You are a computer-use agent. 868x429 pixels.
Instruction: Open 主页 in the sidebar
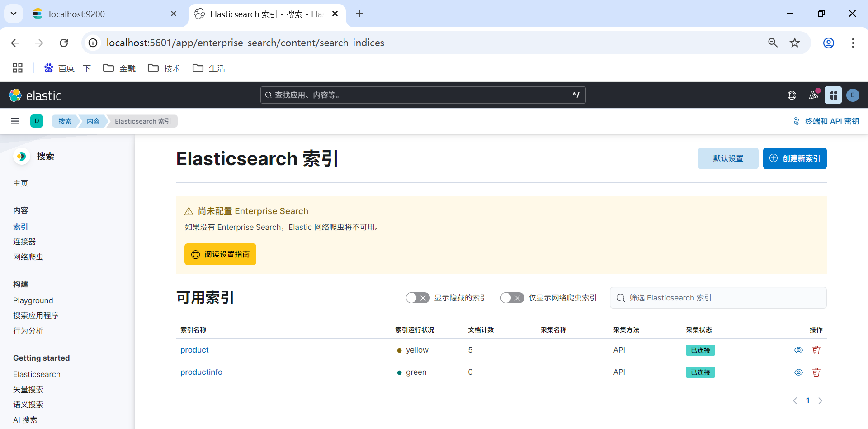pyautogui.click(x=21, y=183)
